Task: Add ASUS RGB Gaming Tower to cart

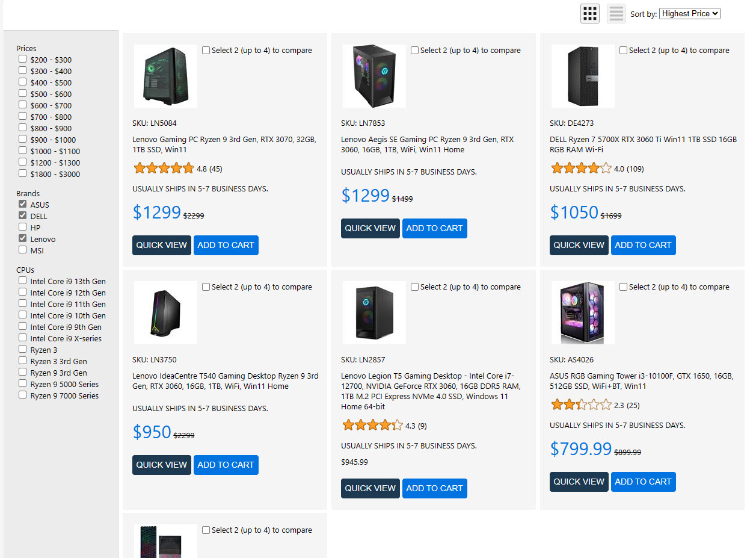Action: (x=643, y=482)
